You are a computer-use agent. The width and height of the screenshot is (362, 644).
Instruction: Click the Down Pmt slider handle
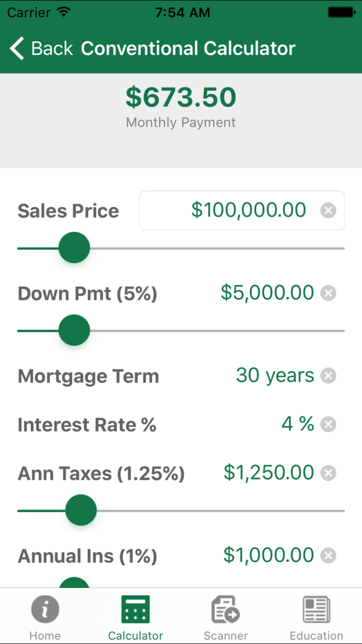tap(74, 330)
